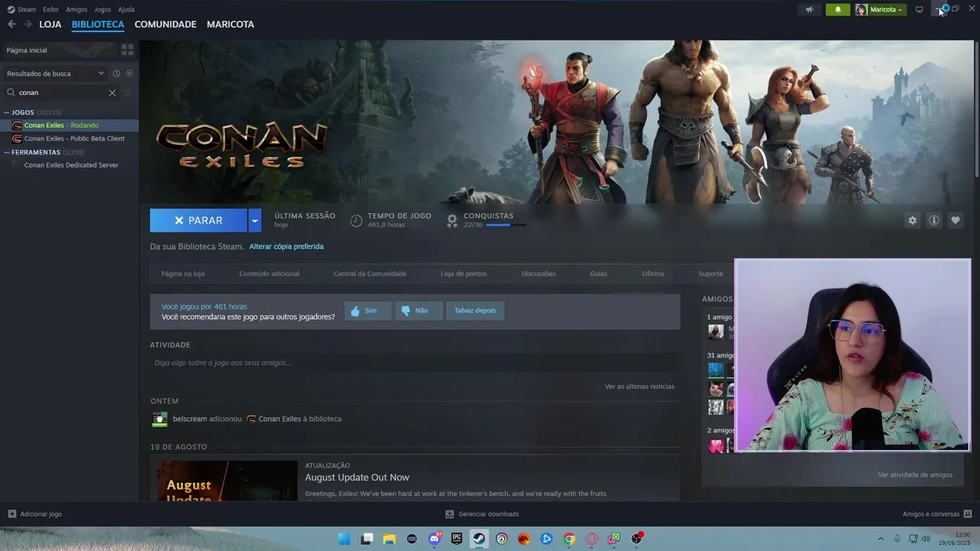Click the thumbs-up Sim button
The height and width of the screenshot is (551, 980).
click(367, 311)
